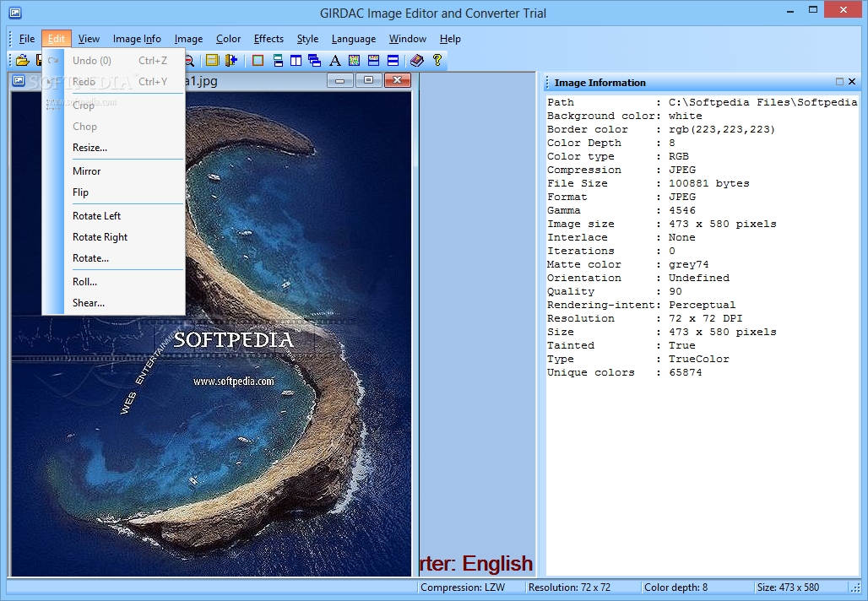Screen dimensions: 868x601
Task: Close the image document window
Action: pos(397,81)
